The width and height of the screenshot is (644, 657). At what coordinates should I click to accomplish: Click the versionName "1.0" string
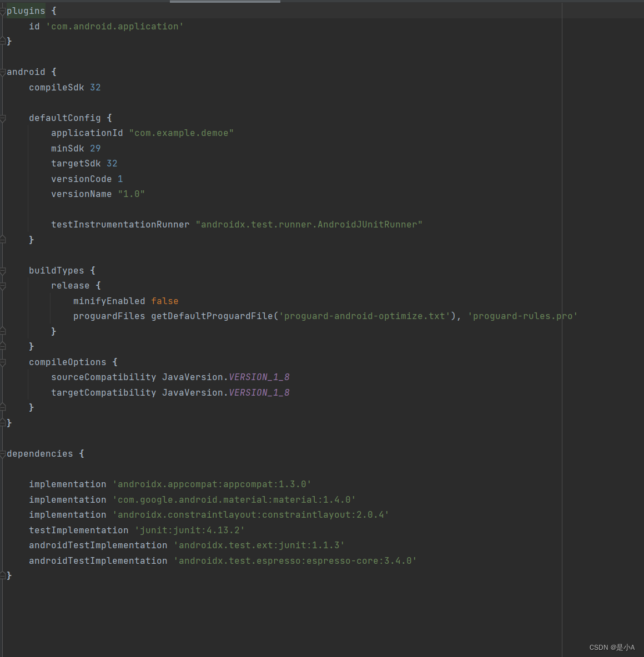[131, 194]
